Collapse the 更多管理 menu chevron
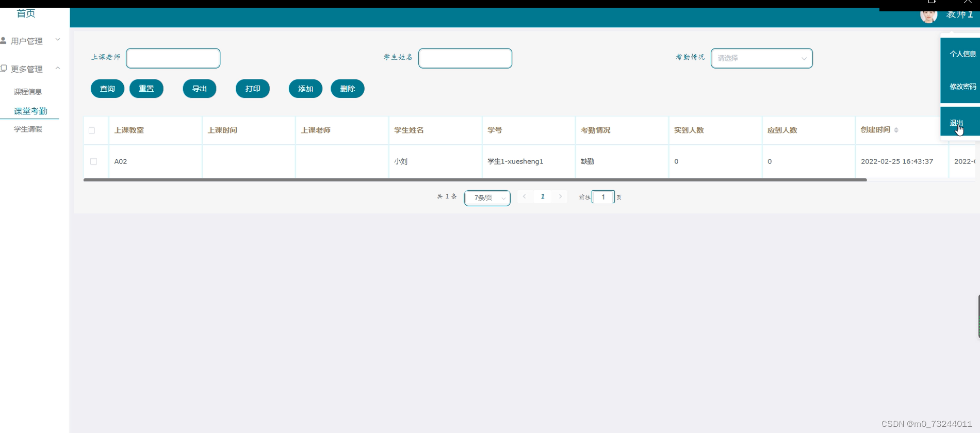 (x=58, y=68)
